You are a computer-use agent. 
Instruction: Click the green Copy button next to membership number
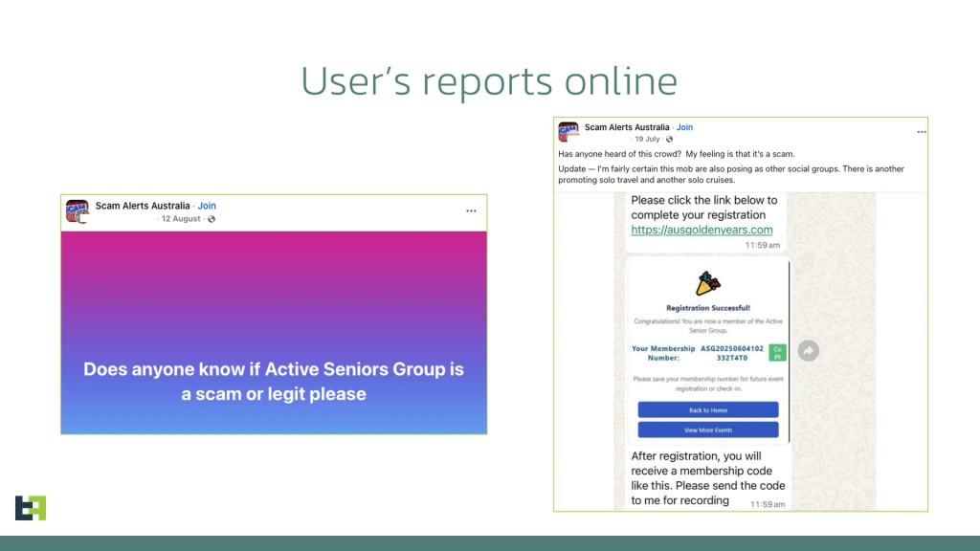(778, 353)
